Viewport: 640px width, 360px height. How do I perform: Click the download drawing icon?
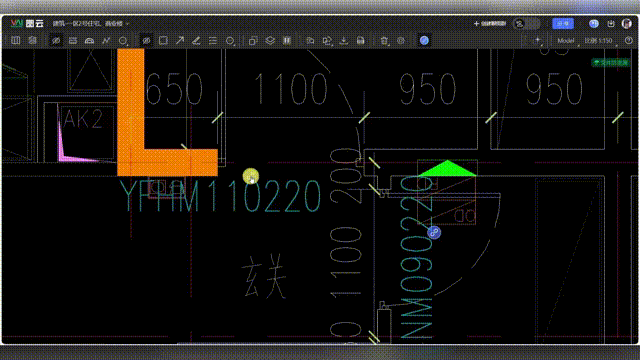[x=344, y=40]
